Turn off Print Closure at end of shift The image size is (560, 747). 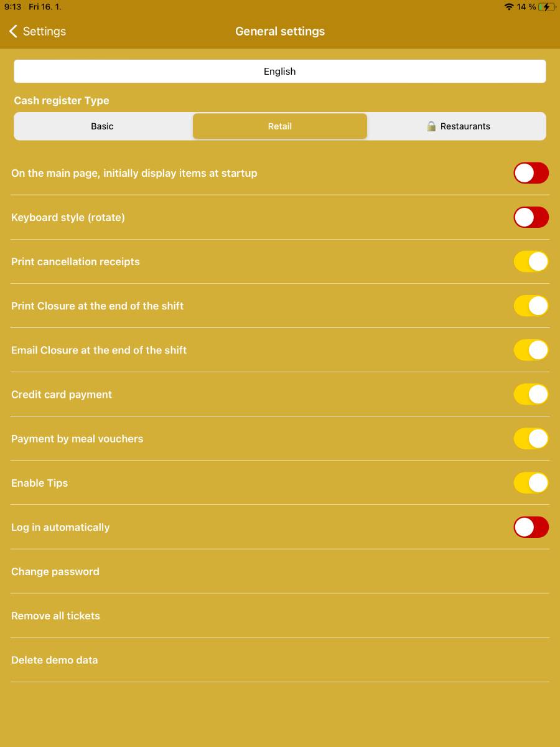click(531, 306)
